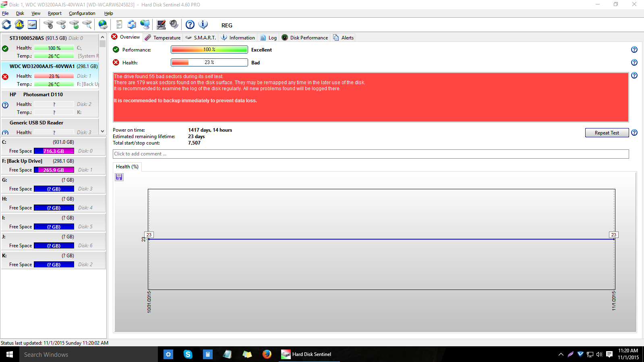Switch to the Log tab
This screenshot has height=362, width=644.
[269, 38]
